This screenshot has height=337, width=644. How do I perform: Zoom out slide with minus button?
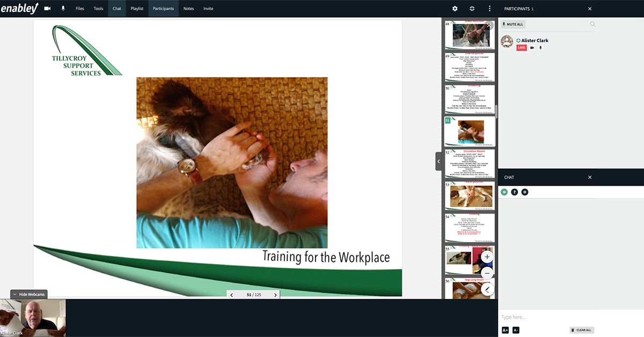coord(487,273)
